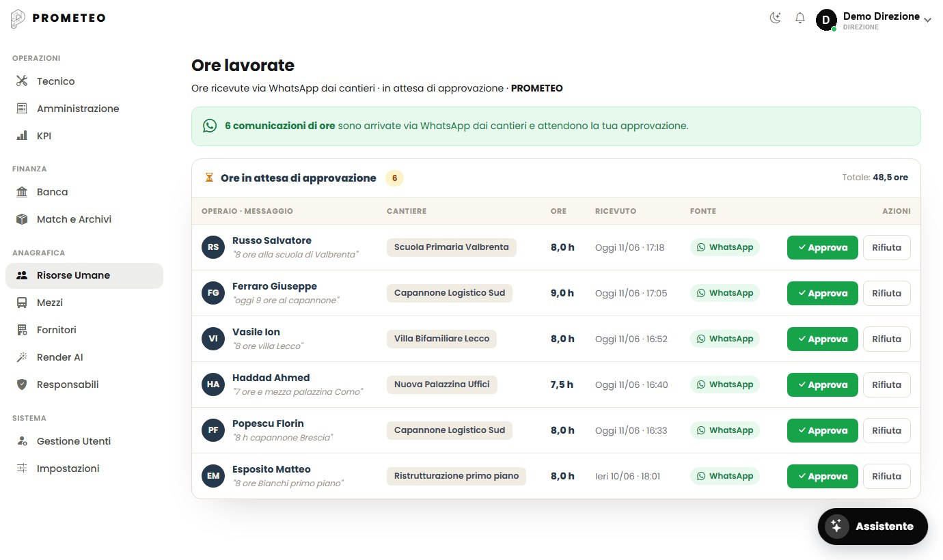Open the Mezzi bus icon
Screen dimensions: 943x560
point(22,303)
